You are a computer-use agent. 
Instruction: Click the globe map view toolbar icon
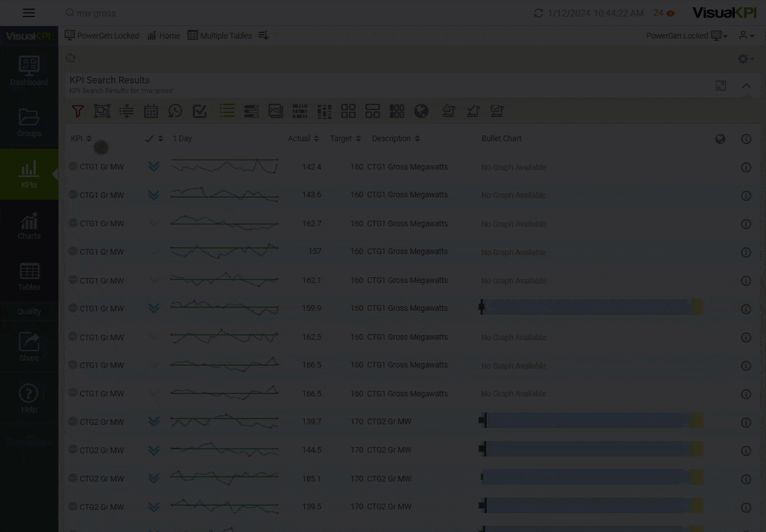tap(421, 111)
